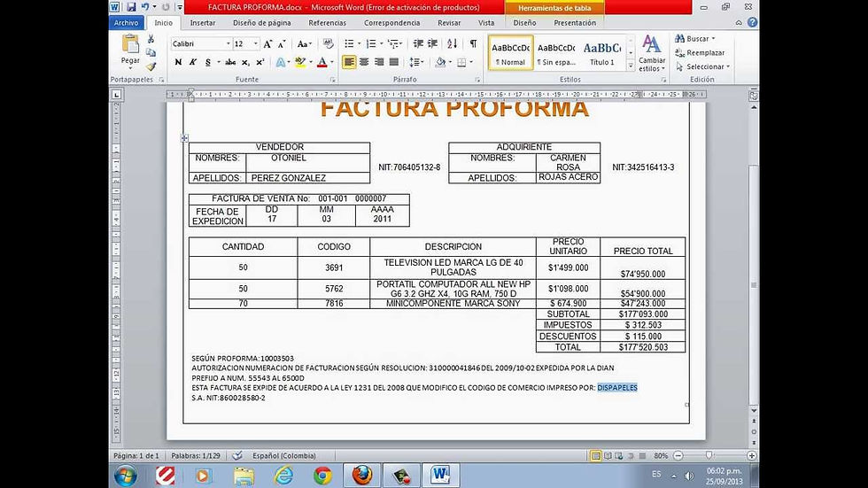This screenshot has height=488, width=868.
Task: Toggle center alignment
Action: point(364,62)
